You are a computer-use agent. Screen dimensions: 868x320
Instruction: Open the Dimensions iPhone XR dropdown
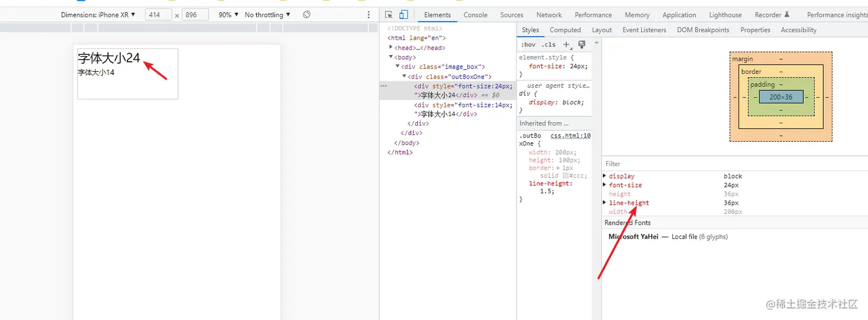point(98,15)
